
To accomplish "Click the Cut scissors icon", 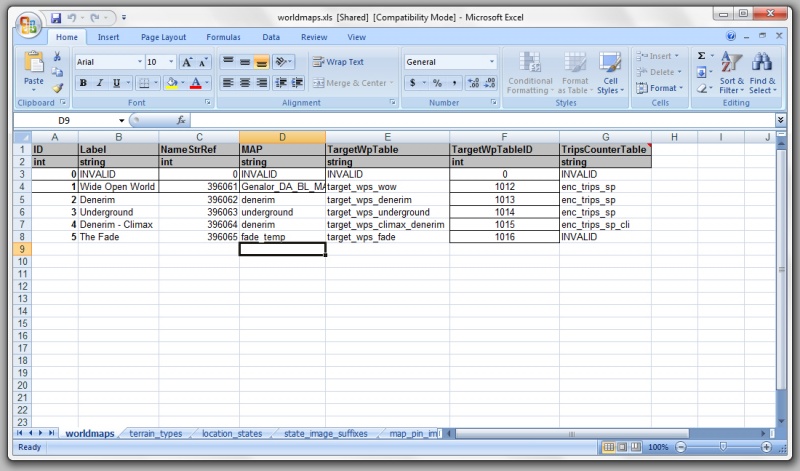I will [57, 57].
